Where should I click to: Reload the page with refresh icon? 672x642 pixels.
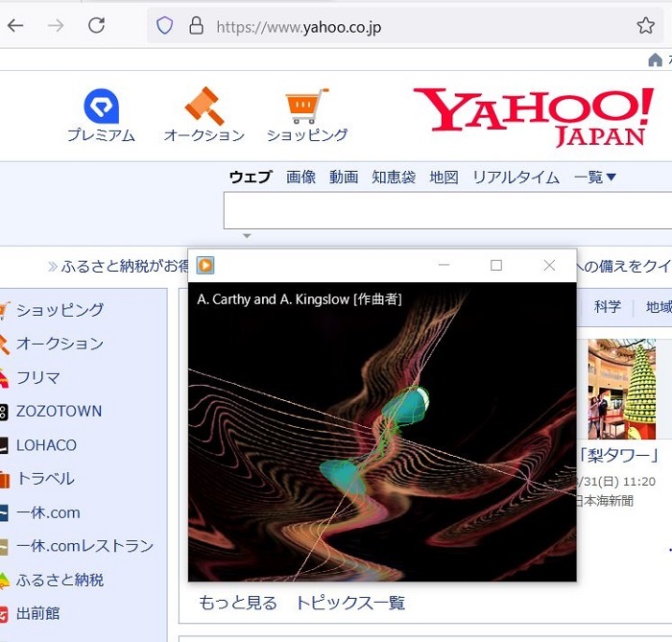tap(96, 25)
